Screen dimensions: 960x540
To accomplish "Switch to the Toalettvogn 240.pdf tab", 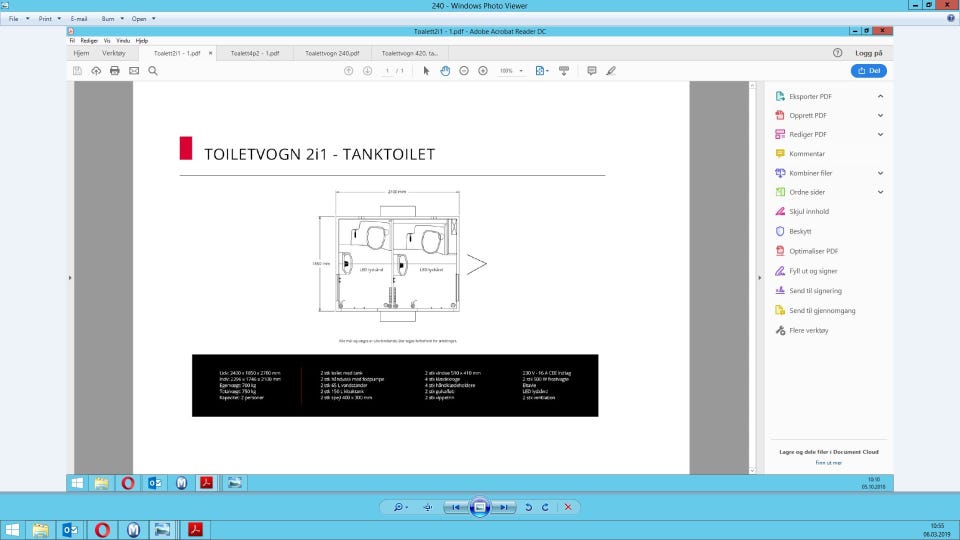I will (332, 53).
